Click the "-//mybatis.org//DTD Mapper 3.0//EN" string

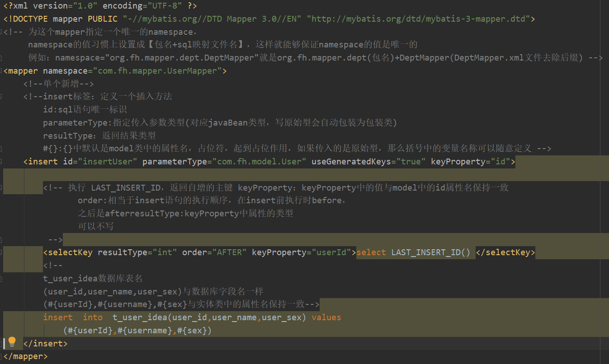pyautogui.click(x=212, y=19)
